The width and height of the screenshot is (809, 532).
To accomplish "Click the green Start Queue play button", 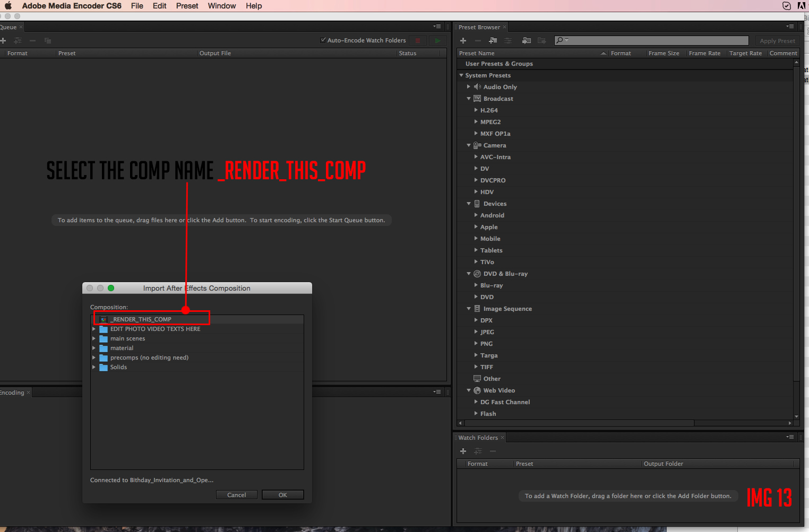I will [x=437, y=41].
